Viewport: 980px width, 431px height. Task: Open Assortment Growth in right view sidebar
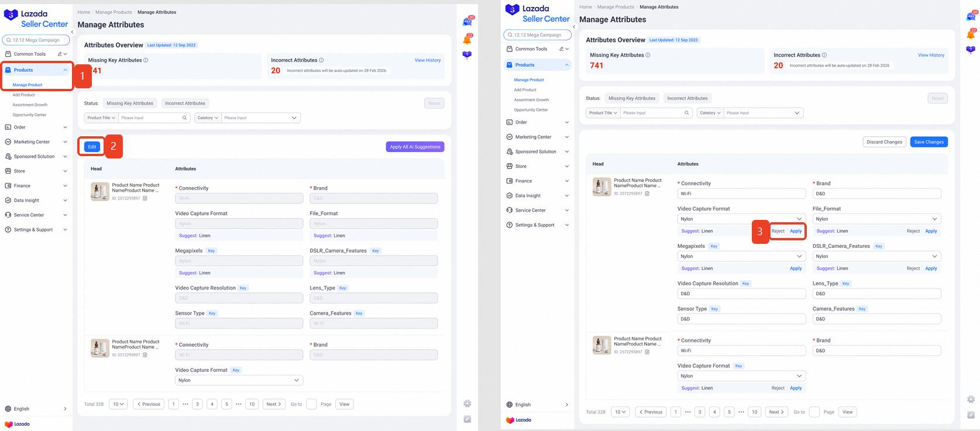click(x=531, y=100)
